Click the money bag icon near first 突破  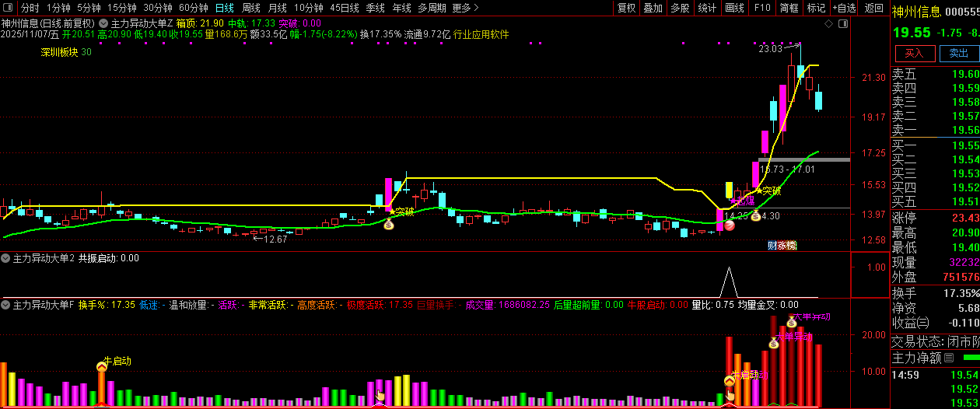tap(389, 224)
